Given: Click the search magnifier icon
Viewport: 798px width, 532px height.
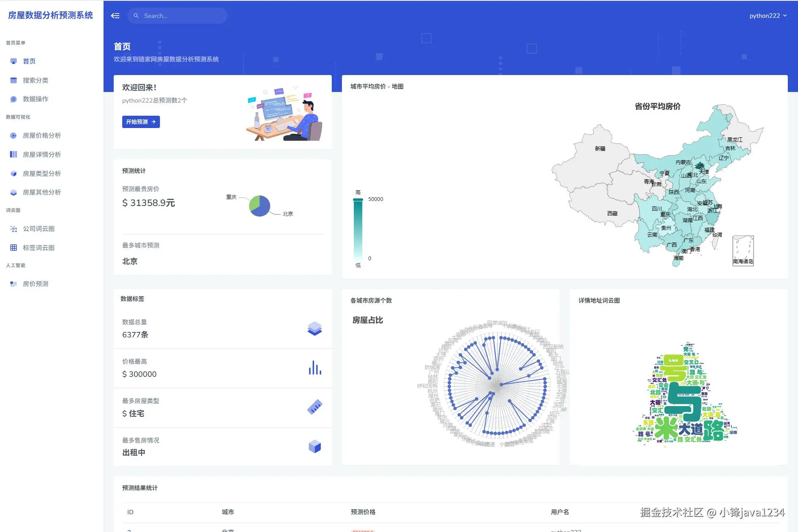Looking at the screenshot, I should coord(136,16).
